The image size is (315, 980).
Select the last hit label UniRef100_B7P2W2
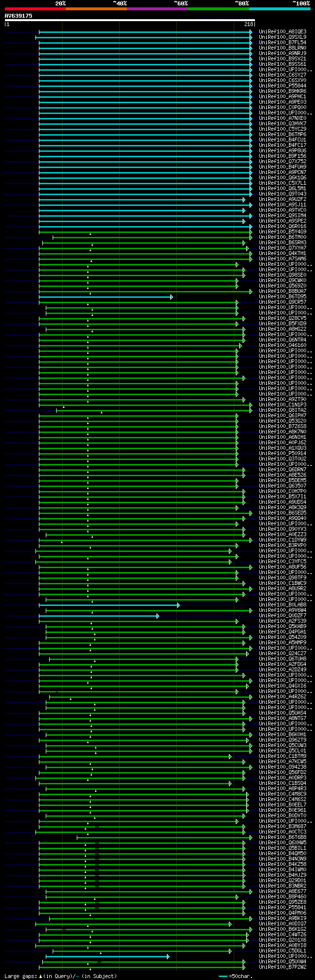click(283, 967)
